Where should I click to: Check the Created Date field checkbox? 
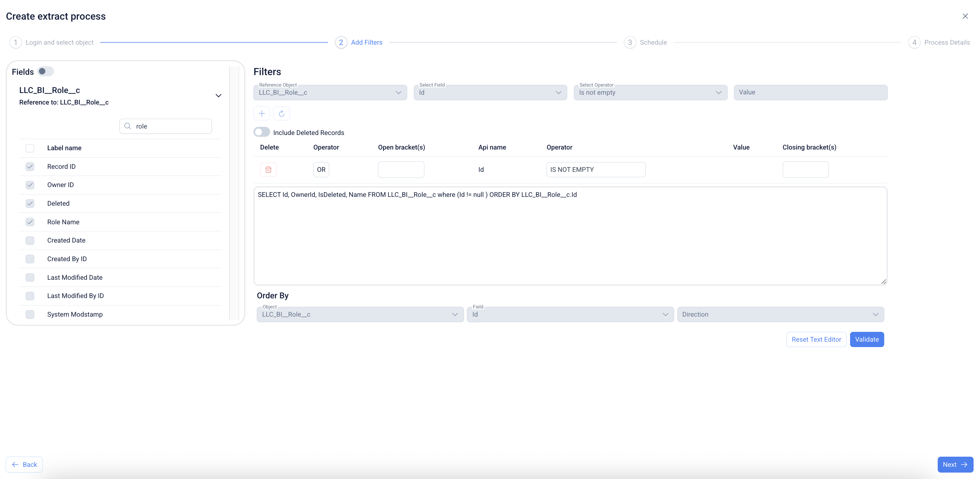click(30, 240)
